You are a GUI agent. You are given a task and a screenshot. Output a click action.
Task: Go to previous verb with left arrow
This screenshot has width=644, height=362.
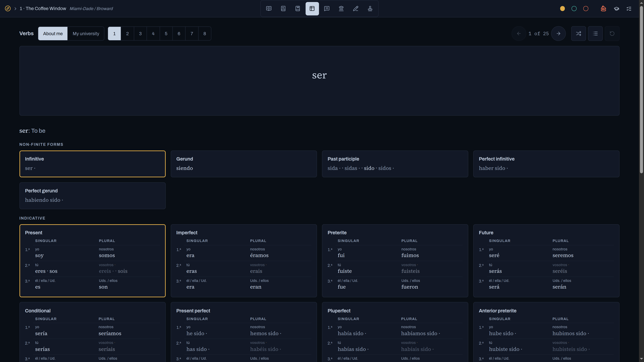[519, 34]
